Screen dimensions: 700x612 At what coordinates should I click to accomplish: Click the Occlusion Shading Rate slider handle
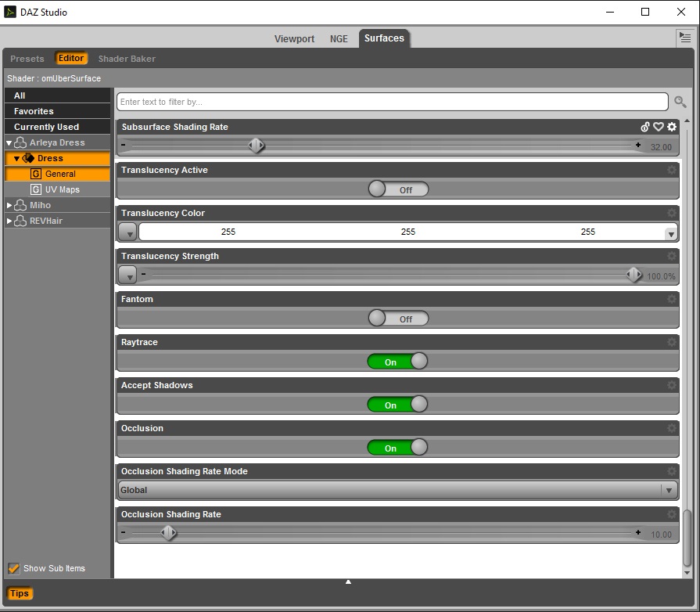(x=169, y=532)
